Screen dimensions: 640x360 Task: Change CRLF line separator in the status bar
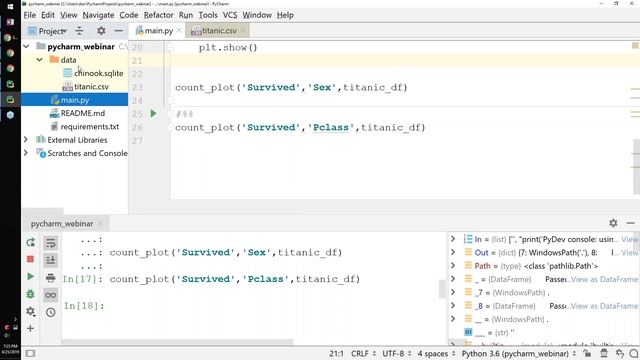363,353
